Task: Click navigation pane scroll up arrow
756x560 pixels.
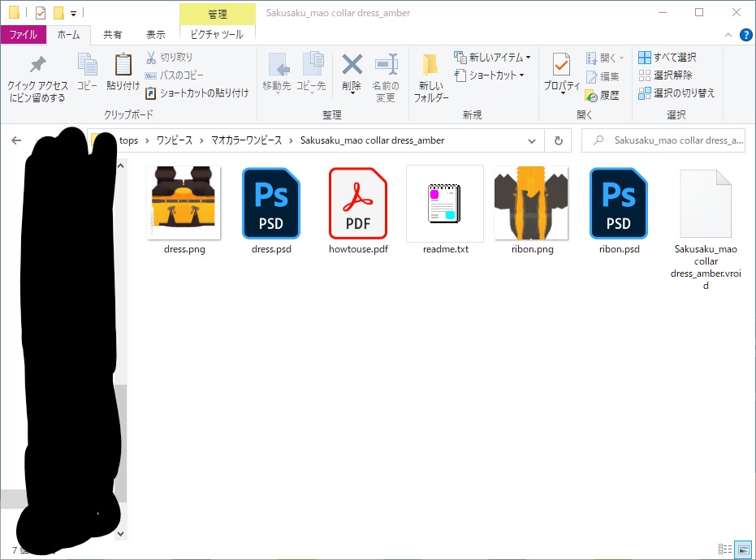Action: click(120, 166)
